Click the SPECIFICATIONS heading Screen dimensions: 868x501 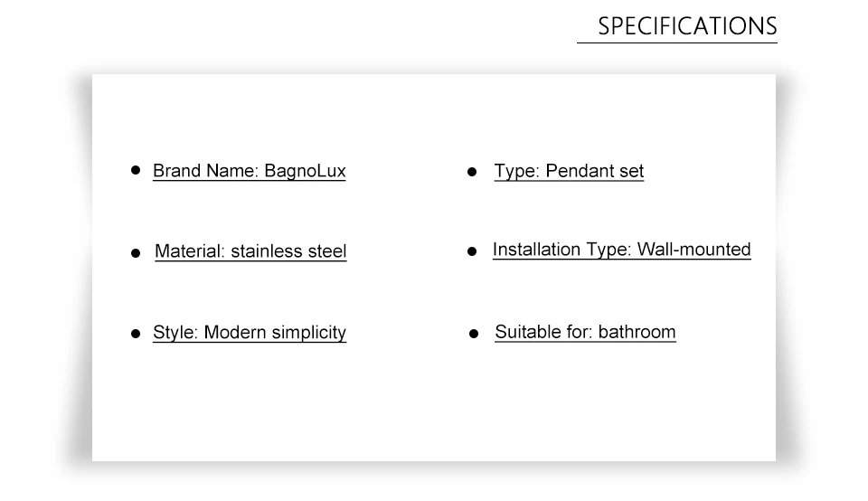coord(686,25)
